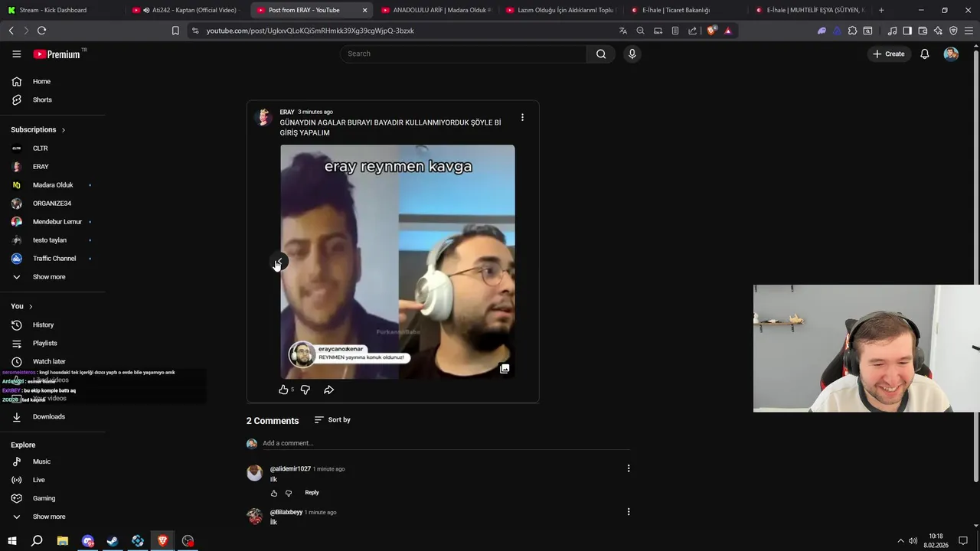This screenshot has height=551, width=980.
Task: Switch to the Stream - Kick Dashboard tab
Action: (x=61, y=10)
